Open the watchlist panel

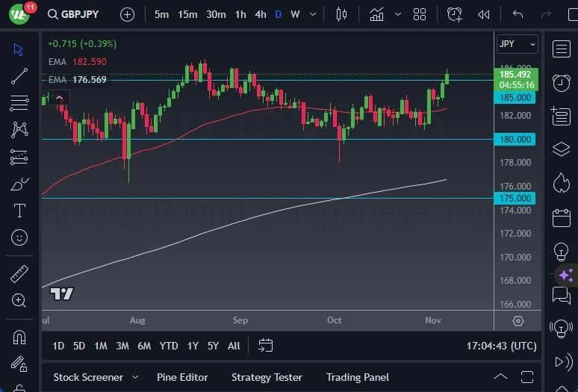pos(562,49)
